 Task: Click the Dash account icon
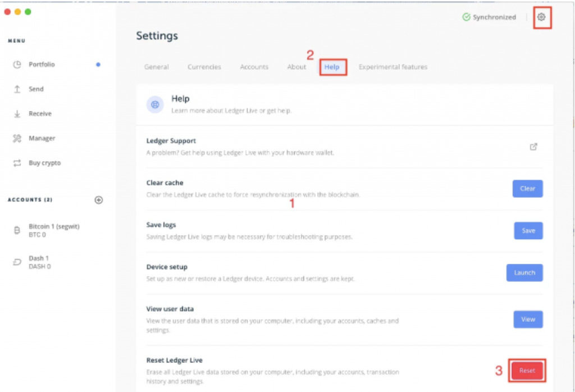coord(17,262)
